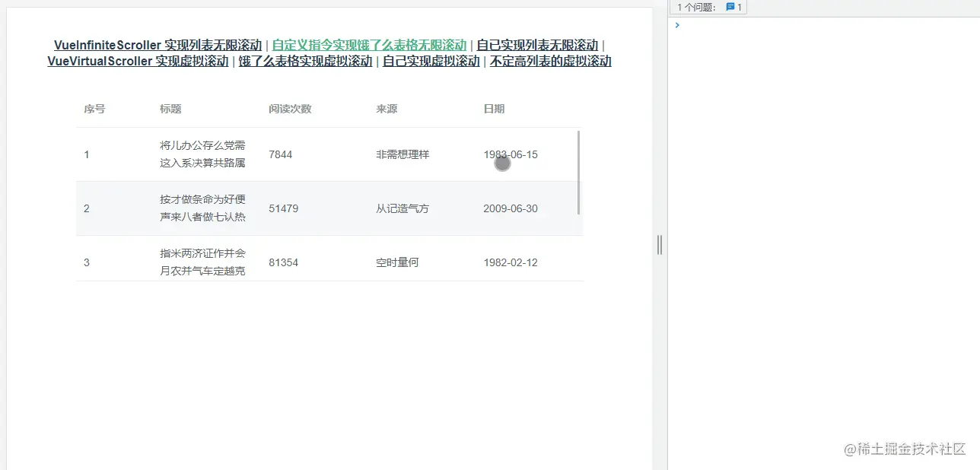
Task: Click the vertical panel divider handle
Action: pos(659,245)
